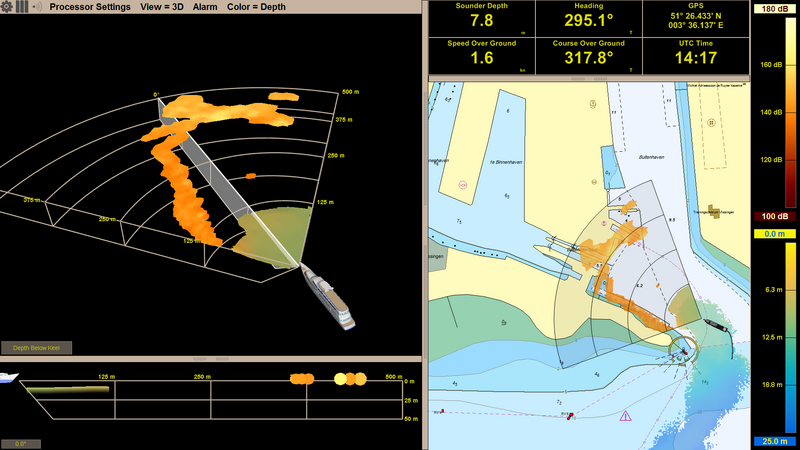Click the 50 m depth label in profile view
The image size is (800, 450).
tap(411, 419)
